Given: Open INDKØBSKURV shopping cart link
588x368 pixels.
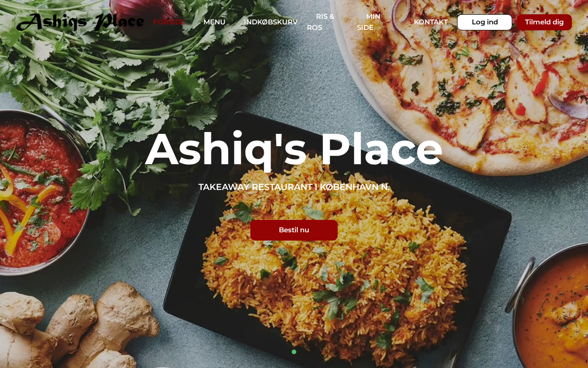Looking at the screenshot, I should (x=271, y=22).
